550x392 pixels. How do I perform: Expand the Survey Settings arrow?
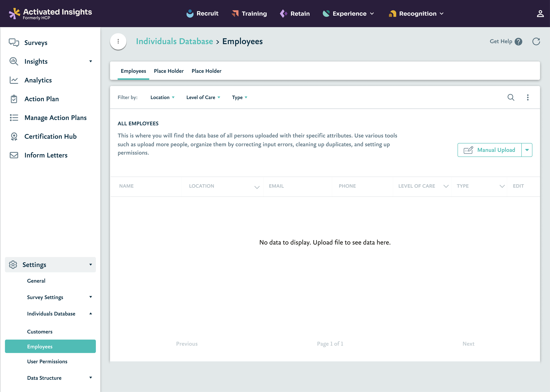click(x=91, y=297)
